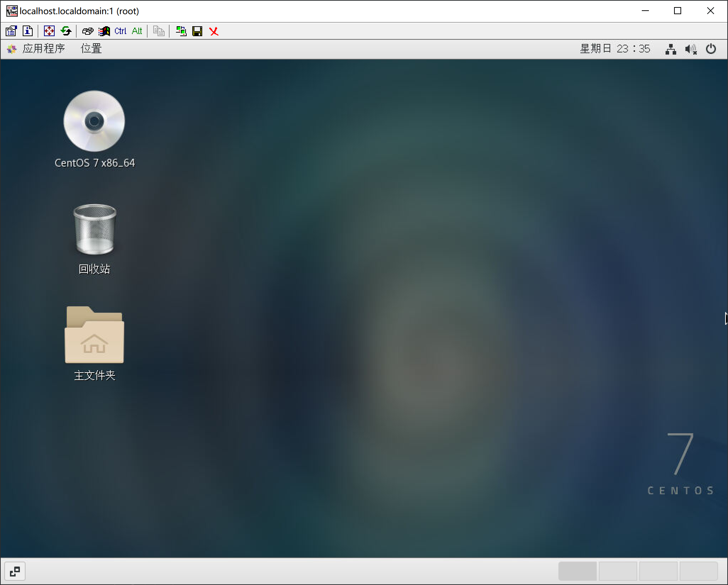Click the CentOS 7 x86_64 label
Image resolution: width=728 pixels, height=585 pixels.
click(x=95, y=163)
